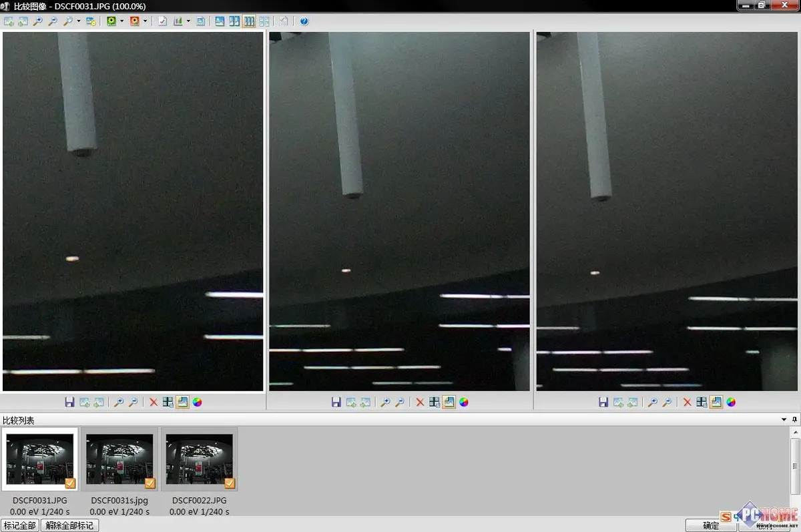The height and width of the screenshot is (532, 801).
Task: Open the zoom level dropdown arrow
Action: (x=79, y=21)
